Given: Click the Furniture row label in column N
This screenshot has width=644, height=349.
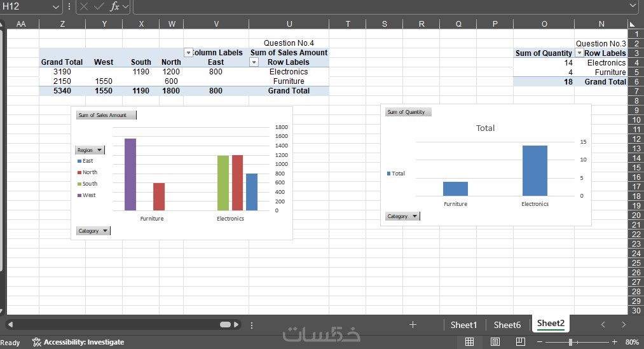Looking at the screenshot, I should click(x=601, y=72).
